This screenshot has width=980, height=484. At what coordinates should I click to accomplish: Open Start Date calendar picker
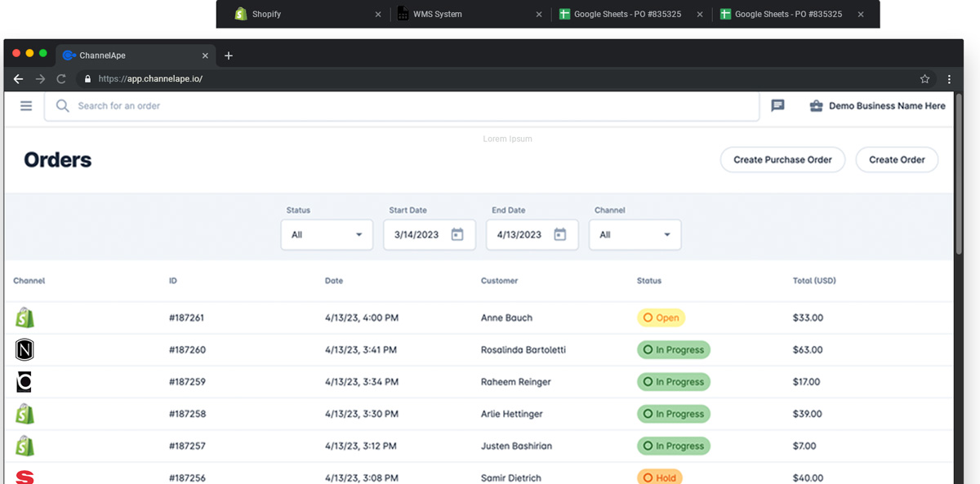point(457,234)
